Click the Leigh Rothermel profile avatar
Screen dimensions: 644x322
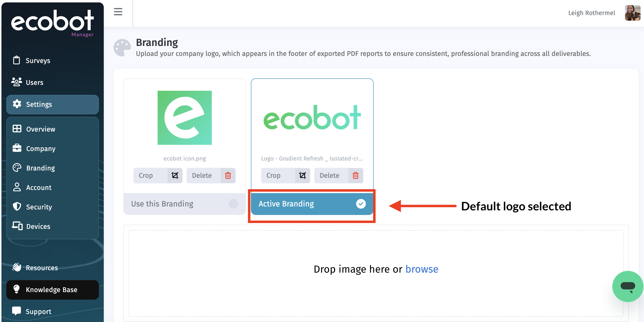(632, 13)
